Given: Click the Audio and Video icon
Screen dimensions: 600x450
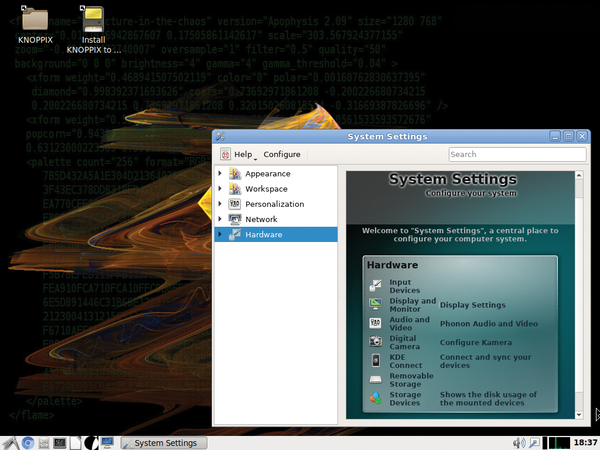Looking at the screenshot, I should pyautogui.click(x=375, y=323).
